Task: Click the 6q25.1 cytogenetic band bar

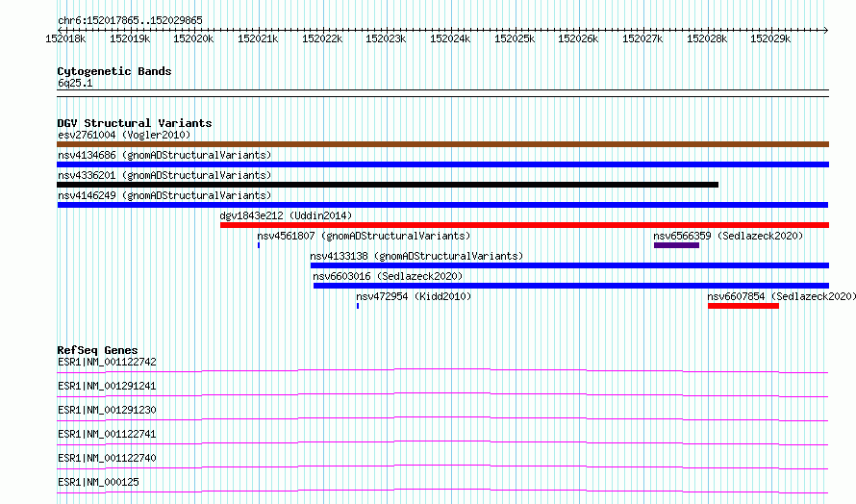Action: 442,93
